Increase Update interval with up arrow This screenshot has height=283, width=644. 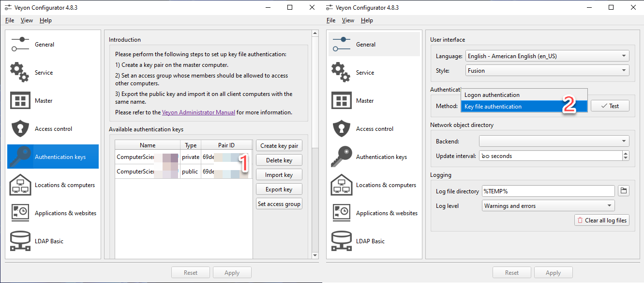coord(626,153)
